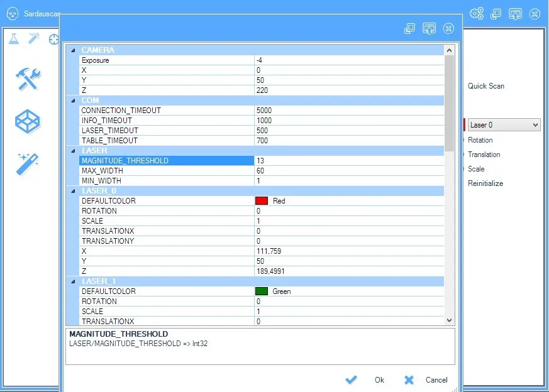Dismiss dialog with Cancel button

436,380
